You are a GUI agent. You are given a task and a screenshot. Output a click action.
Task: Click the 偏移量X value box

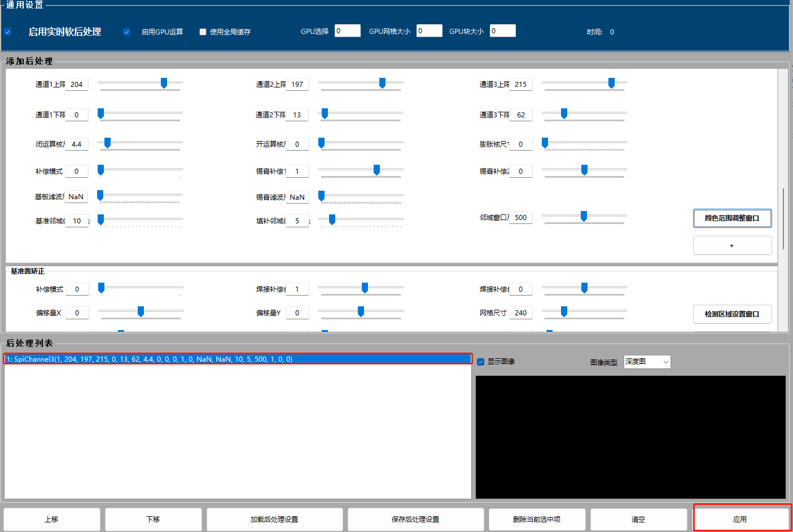pos(77,313)
